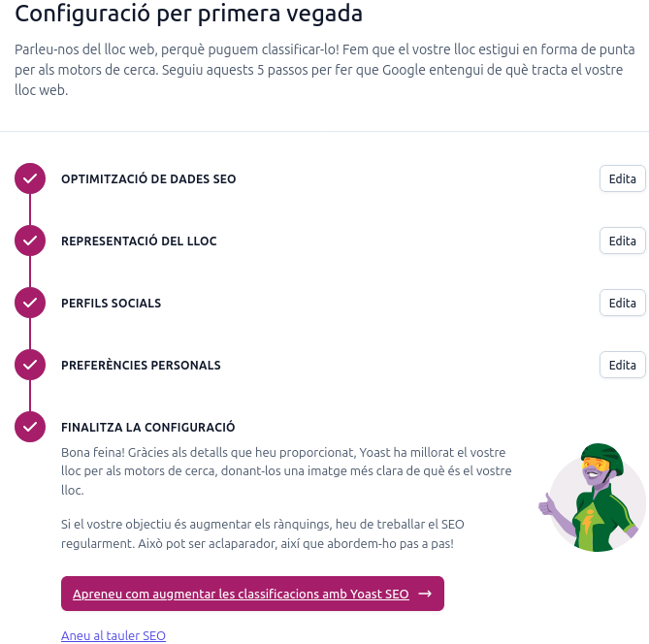The width and height of the screenshot is (649, 644).
Task: Click the checkmark icon for Perfils socials
Action: point(30,303)
